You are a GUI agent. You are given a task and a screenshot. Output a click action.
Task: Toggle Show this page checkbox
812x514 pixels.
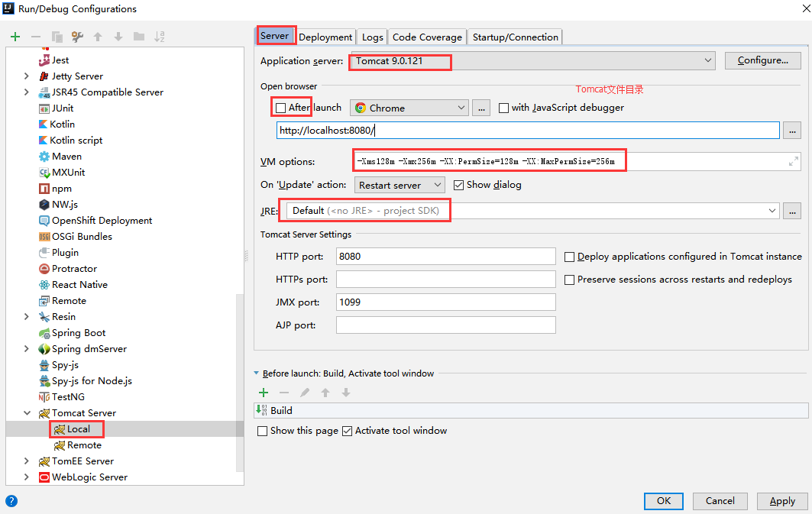click(x=263, y=431)
